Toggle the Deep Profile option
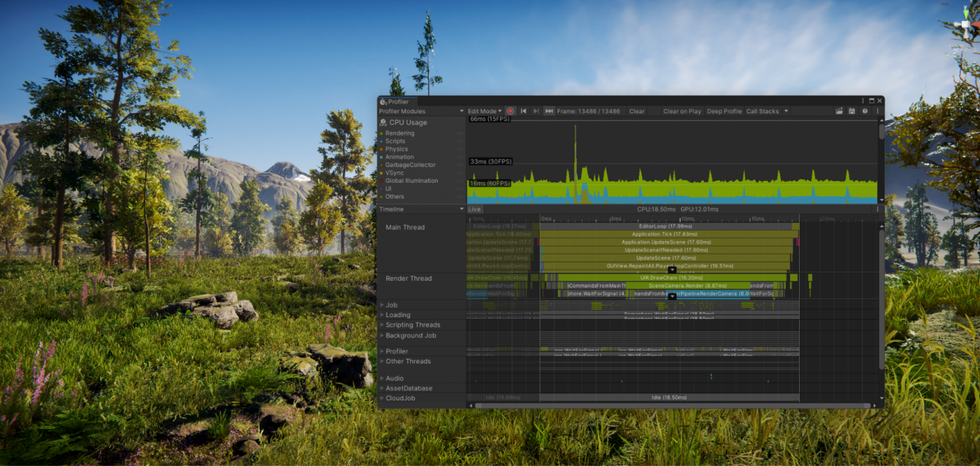This screenshot has height=466, width=980. pyautogui.click(x=724, y=111)
